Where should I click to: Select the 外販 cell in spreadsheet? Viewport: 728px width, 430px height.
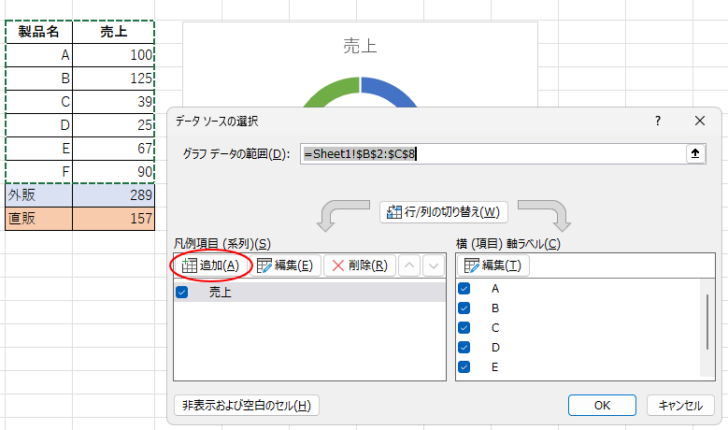click(x=38, y=194)
